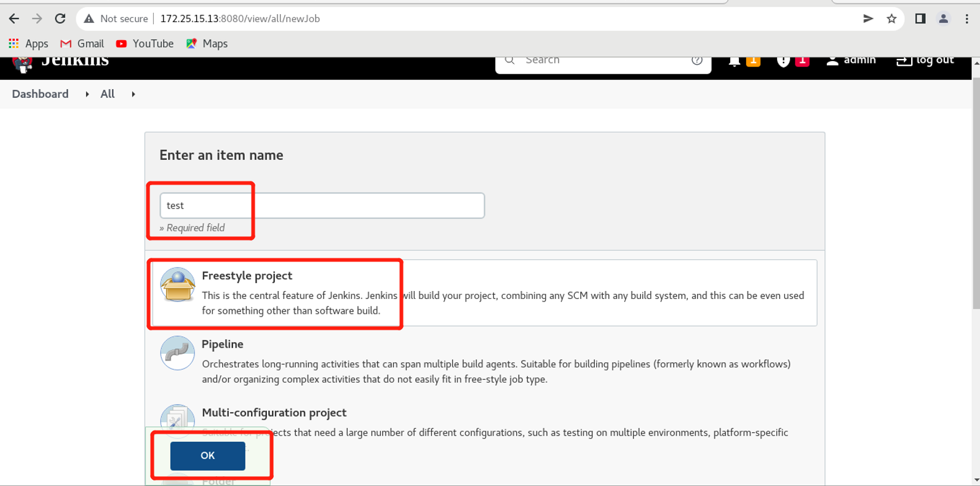
Task: Choose Multi-configuration project title
Action: [274, 413]
